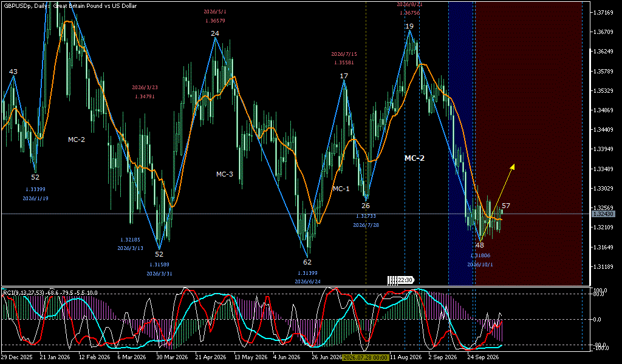This screenshot has height=364, width=622.
Task: Click the '1.34869' price axis value
Action: point(603,110)
